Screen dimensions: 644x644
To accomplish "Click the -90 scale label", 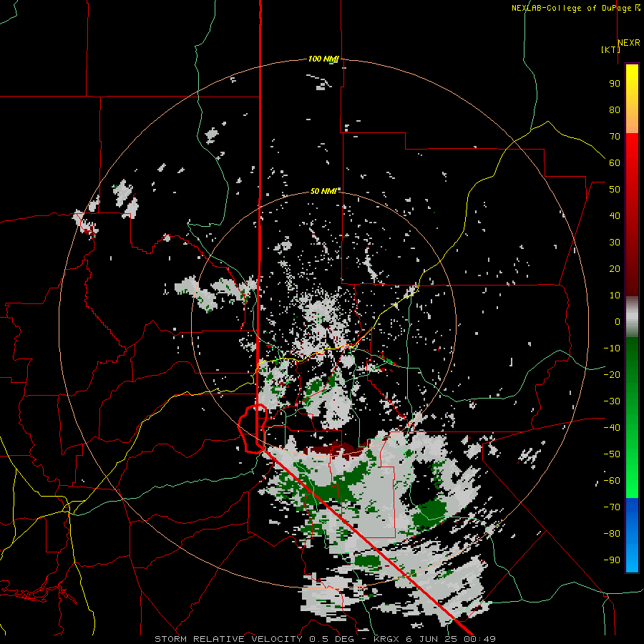I will pyautogui.click(x=612, y=560).
